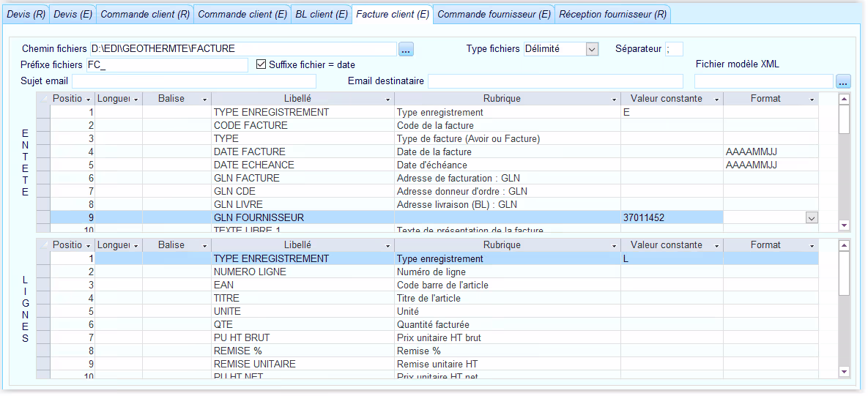Click the Code barre de l'article cell
Image resolution: width=868 pixels, height=396 pixels.
[508, 285]
